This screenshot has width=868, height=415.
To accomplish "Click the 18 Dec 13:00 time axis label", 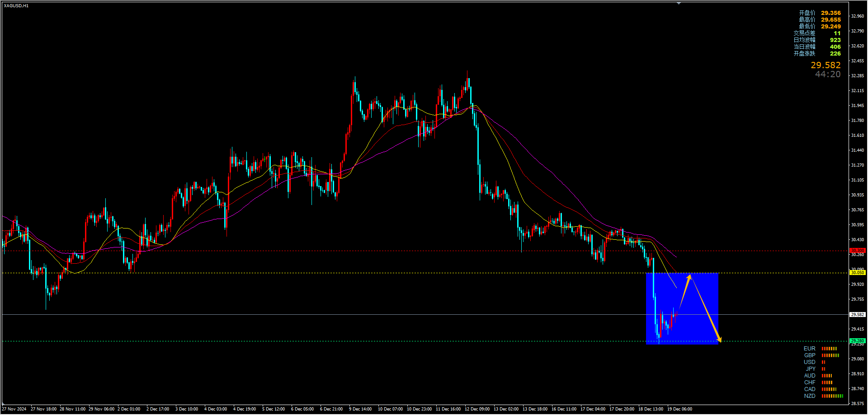I will 651,409.
